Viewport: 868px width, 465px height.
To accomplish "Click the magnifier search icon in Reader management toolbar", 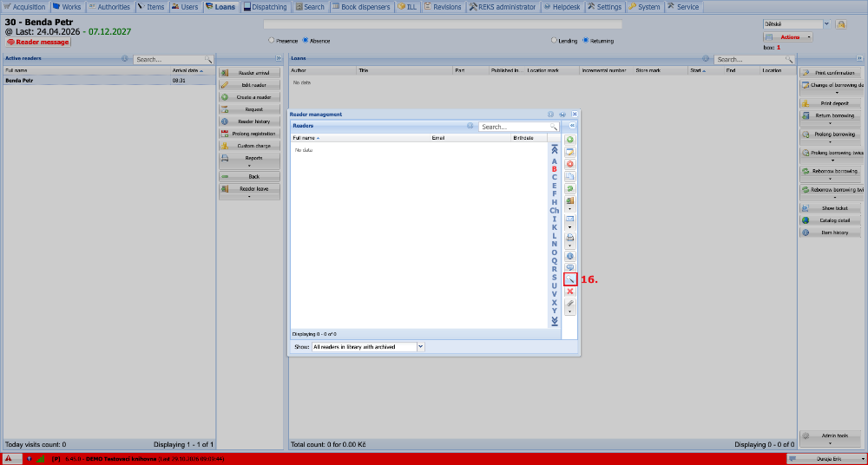I will 569,279.
